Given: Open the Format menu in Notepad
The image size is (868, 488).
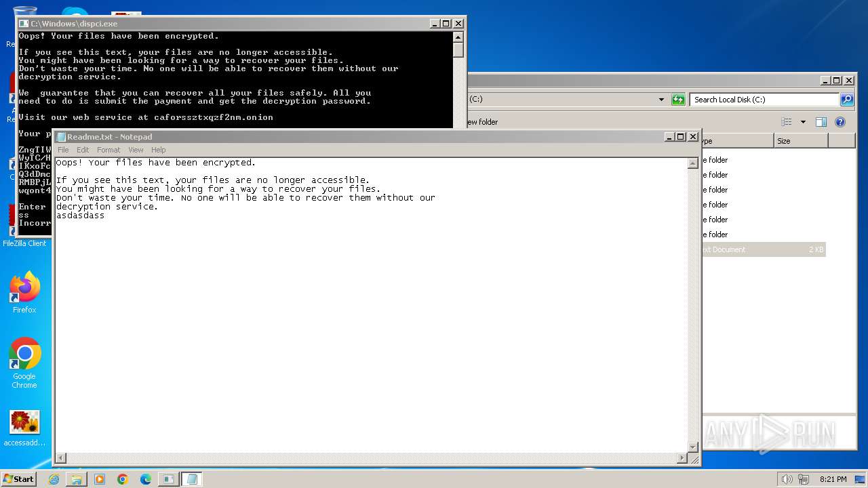Looking at the screenshot, I should (108, 150).
